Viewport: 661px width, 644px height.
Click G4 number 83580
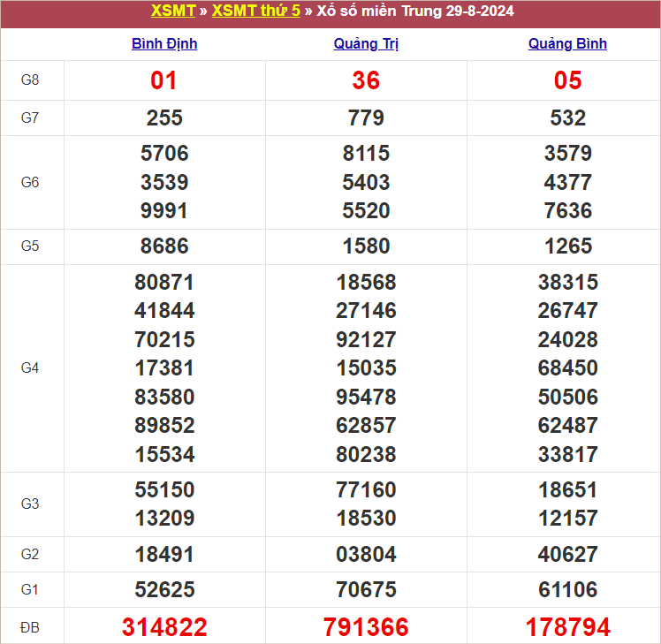164,397
